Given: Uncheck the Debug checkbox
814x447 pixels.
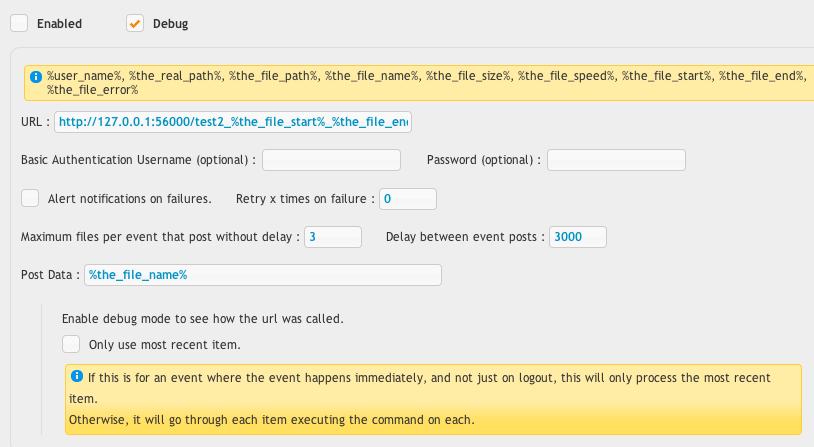Looking at the screenshot, I should 135,23.
